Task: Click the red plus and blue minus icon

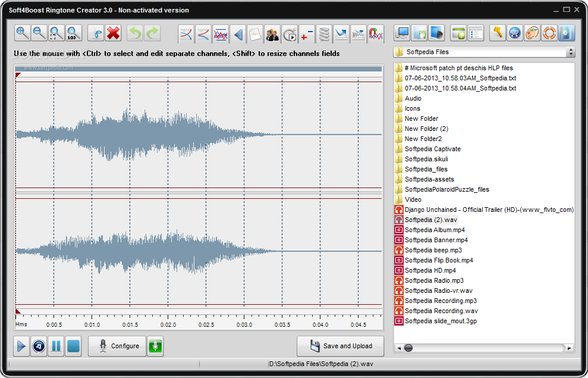Action: pos(307,34)
